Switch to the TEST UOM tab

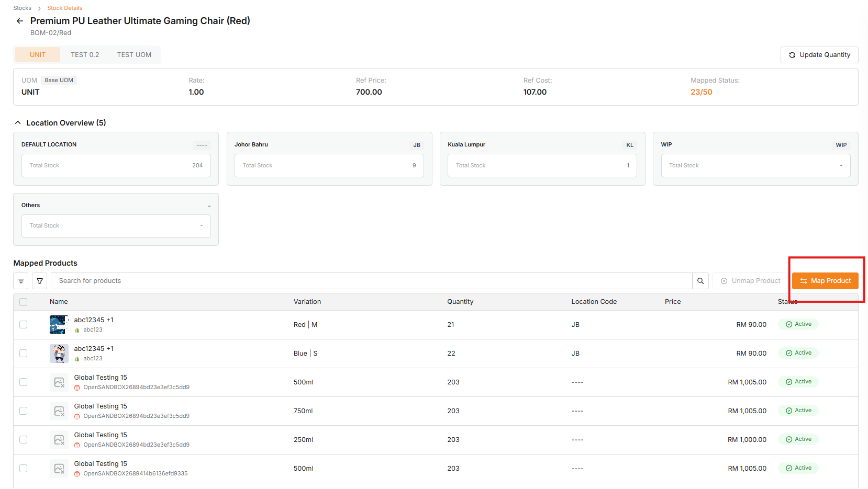click(x=134, y=55)
